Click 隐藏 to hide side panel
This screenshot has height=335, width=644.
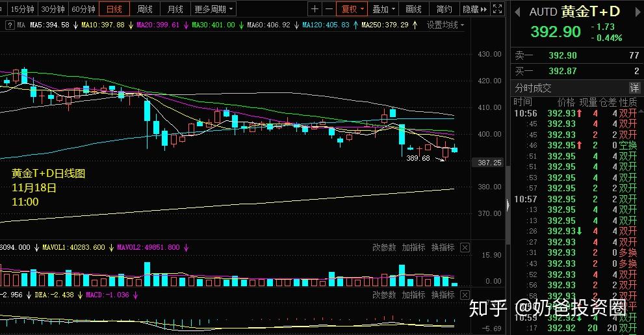coord(474,9)
